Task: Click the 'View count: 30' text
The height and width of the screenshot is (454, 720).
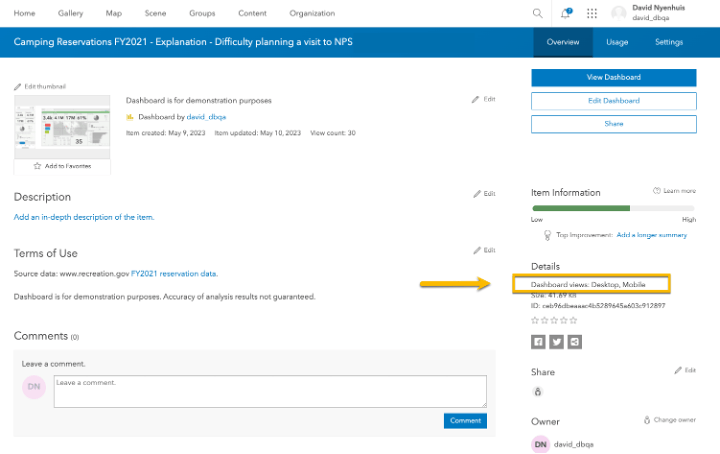Action: (x=333, y=133)
